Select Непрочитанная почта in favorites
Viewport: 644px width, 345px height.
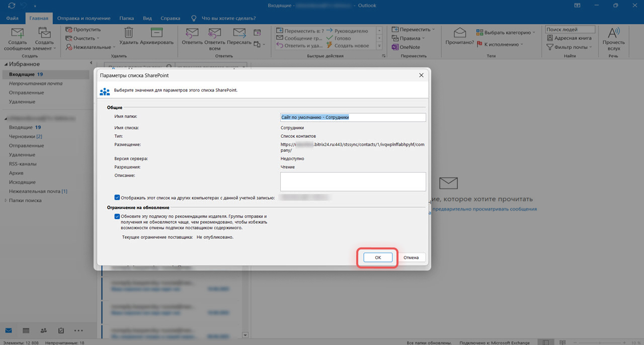pos(36,83)
